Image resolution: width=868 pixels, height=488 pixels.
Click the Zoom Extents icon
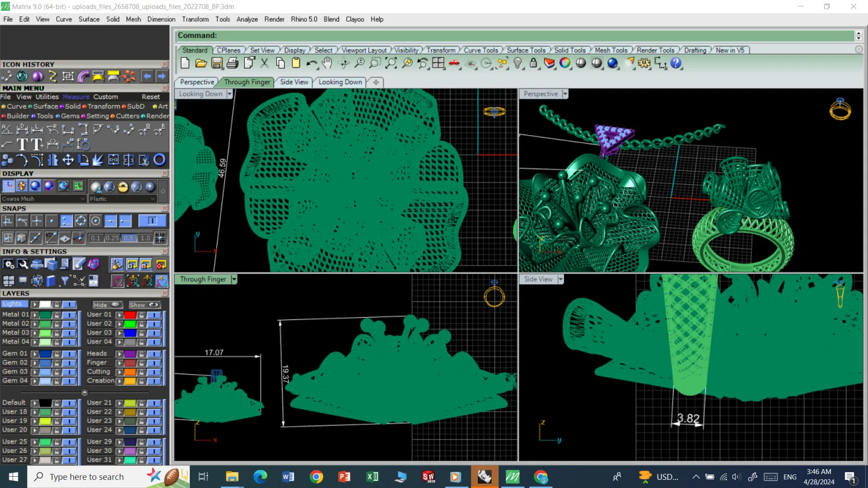[x=391, y=63]
